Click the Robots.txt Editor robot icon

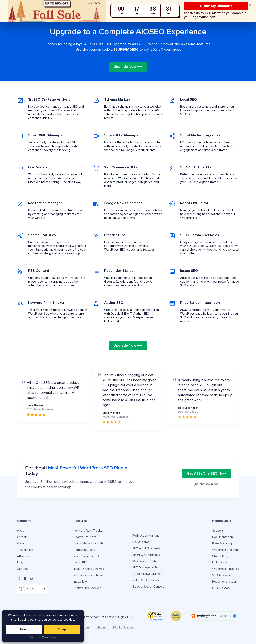click(172, 204)
